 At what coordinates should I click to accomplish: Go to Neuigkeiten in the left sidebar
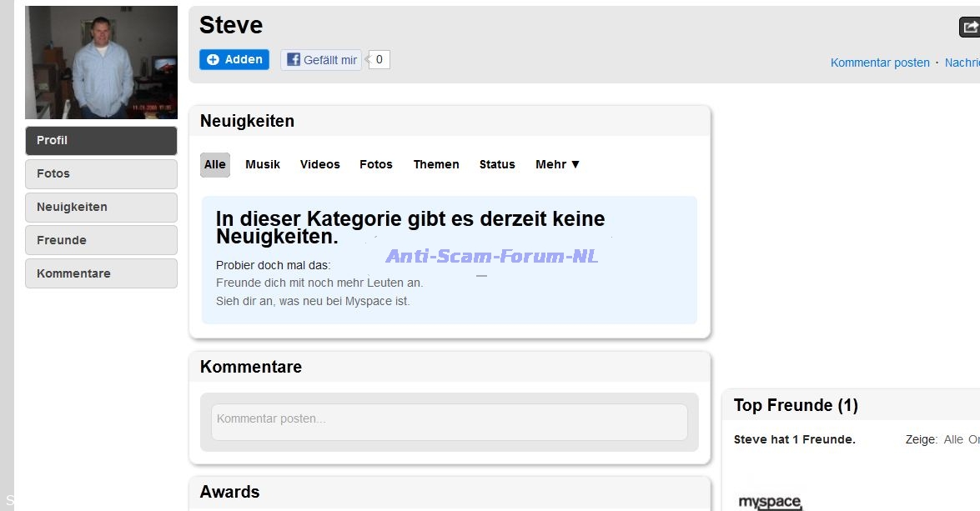click(x=101, y=207)
